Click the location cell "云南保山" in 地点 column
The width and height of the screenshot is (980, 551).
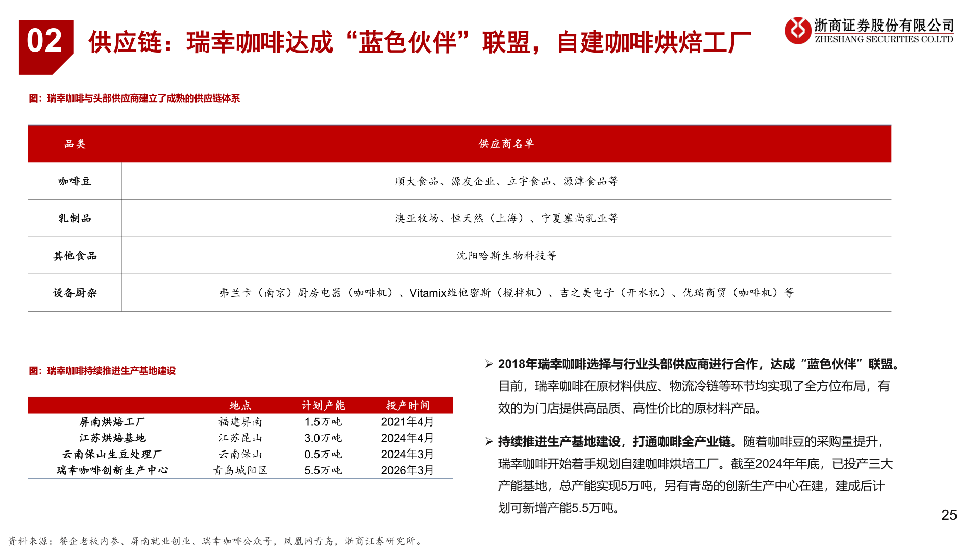[x=240, y=454]
